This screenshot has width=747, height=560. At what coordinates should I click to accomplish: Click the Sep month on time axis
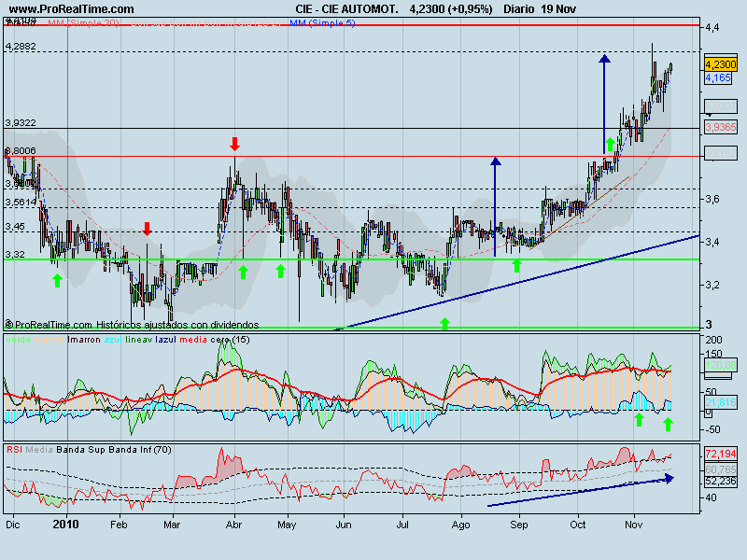[519, 525]
